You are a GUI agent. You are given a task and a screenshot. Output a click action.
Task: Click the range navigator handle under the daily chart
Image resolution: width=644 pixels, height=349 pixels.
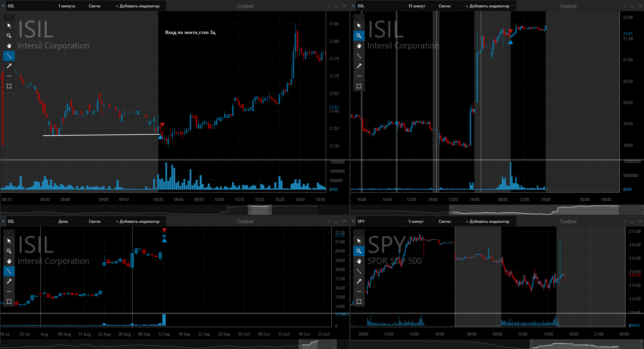click(x=318, y=344)
